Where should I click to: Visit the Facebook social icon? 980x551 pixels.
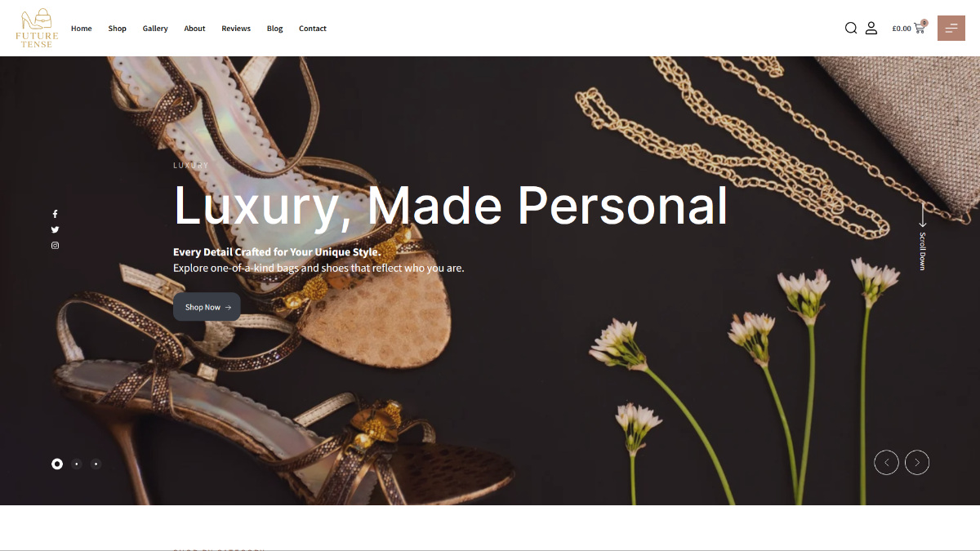(x=56, y=214)
